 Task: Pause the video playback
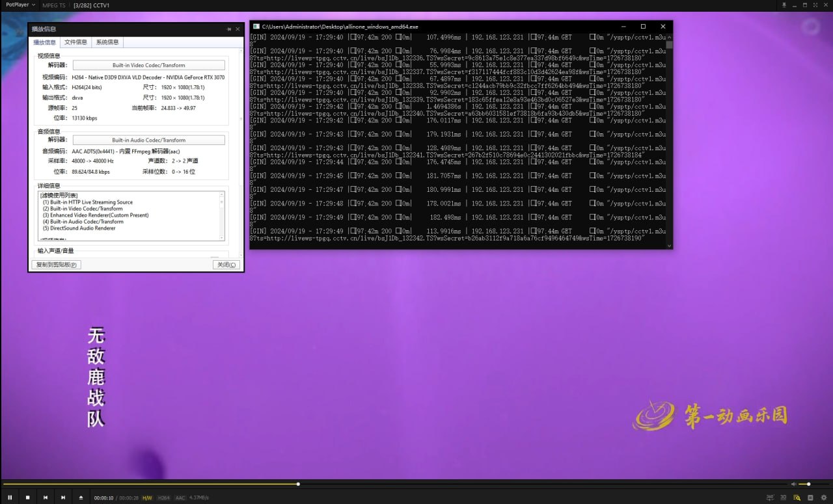click(10, 497)
